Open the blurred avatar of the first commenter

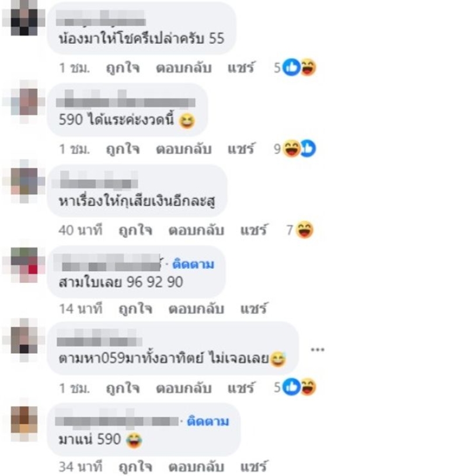pyautogui.click(x=24, y=18)
